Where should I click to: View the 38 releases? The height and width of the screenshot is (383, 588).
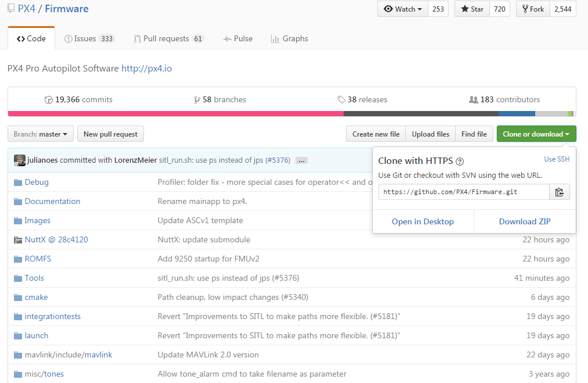coord(363,99)
